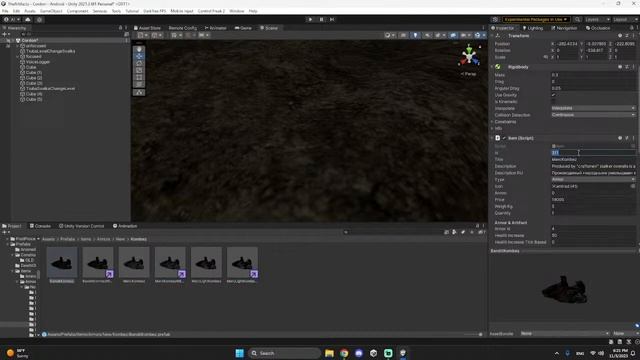Screen dimensions: 640x360
Task: Open the Component menu
Action: point(77,11)
